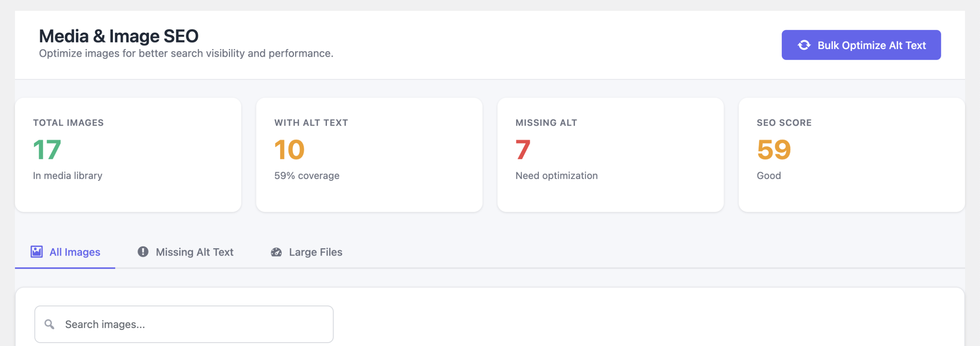The image size is (980, 346).
Task: Click the In media library caption
Action: point(67,175)
